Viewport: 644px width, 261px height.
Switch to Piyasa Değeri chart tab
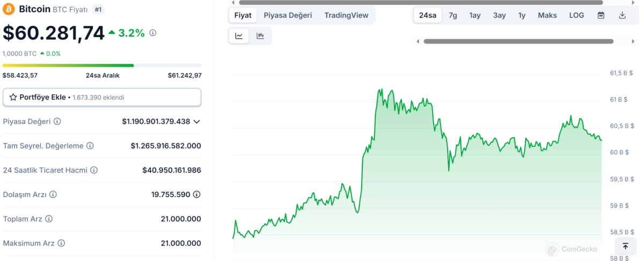[x=288, y=16]
